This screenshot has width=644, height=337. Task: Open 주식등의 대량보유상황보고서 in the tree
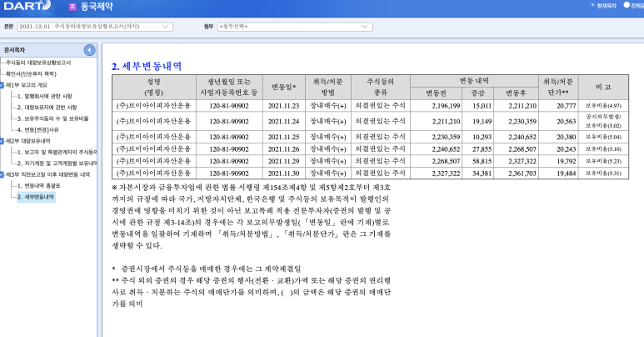click(38, 63)
